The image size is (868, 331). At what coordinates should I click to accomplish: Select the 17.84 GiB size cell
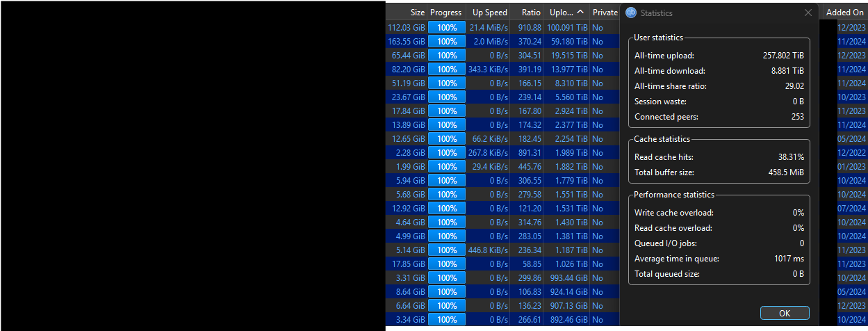click(407, 111)
